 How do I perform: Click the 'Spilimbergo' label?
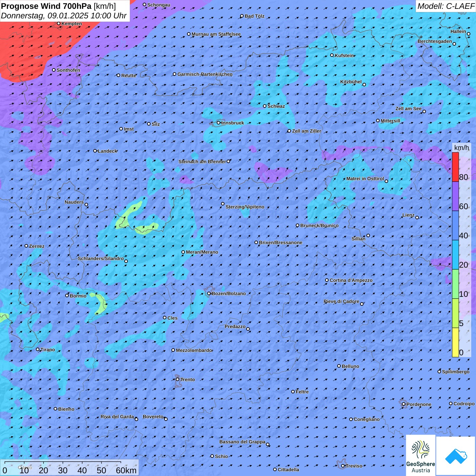pos(456,372)
